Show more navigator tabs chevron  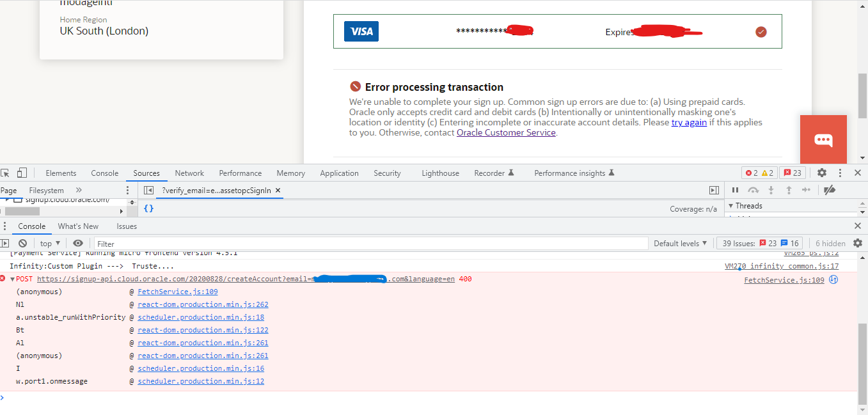tap(79, 190)
